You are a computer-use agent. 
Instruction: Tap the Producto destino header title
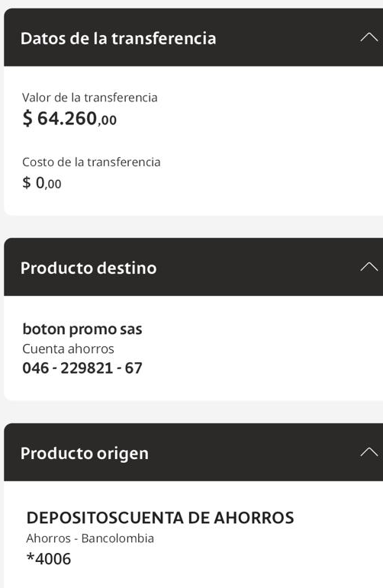pyautogui.click(x=89, y=268)
